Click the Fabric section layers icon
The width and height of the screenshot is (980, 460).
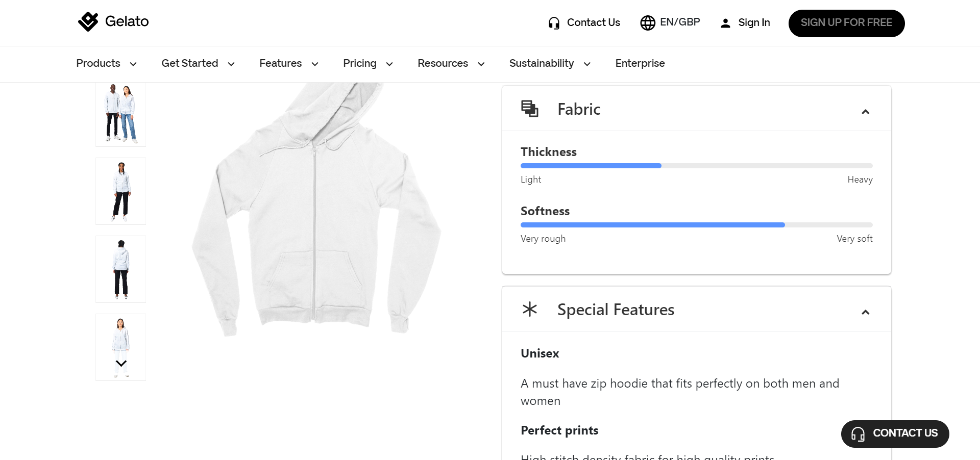(x=529, y=109)
